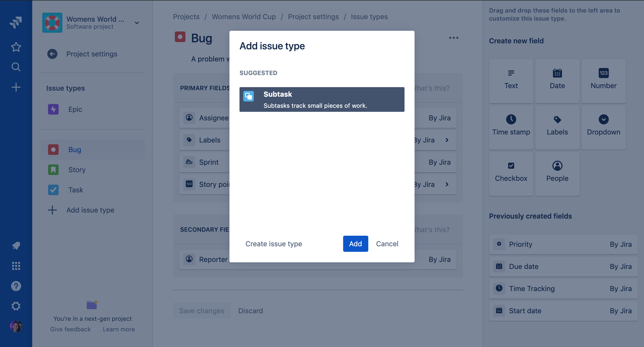Click the blue Add button
This screenshot has height=347, width=644.
pos(355,244)
